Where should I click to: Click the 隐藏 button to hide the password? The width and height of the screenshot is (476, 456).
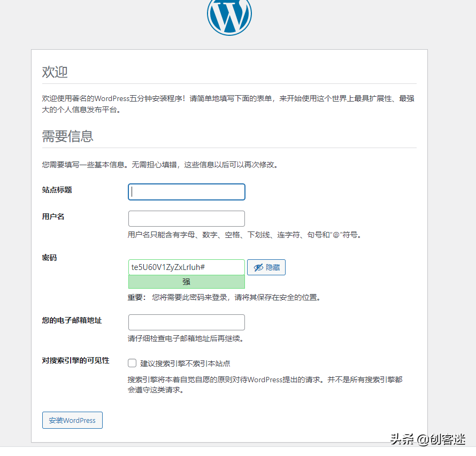[x=266, y=267]
